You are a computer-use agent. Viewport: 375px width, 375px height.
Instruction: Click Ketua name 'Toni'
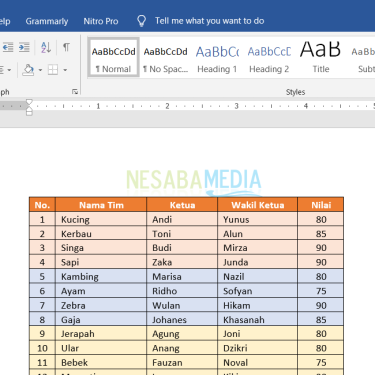point(182,234)
